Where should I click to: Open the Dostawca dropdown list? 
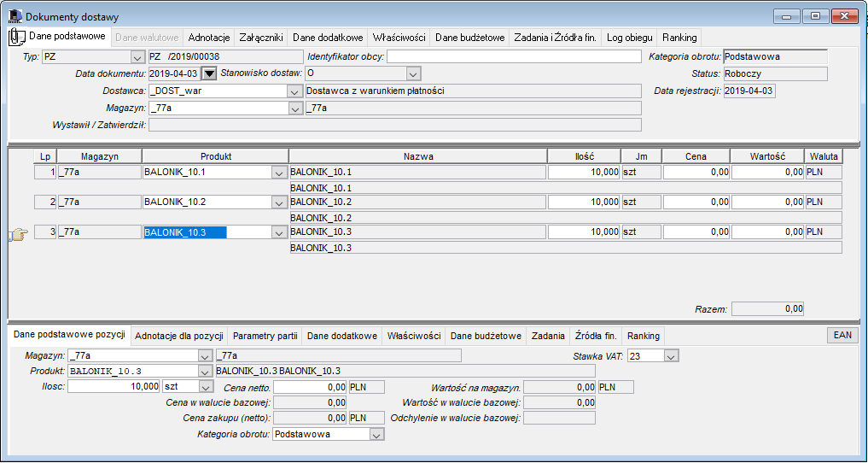[x=294, y=91]
